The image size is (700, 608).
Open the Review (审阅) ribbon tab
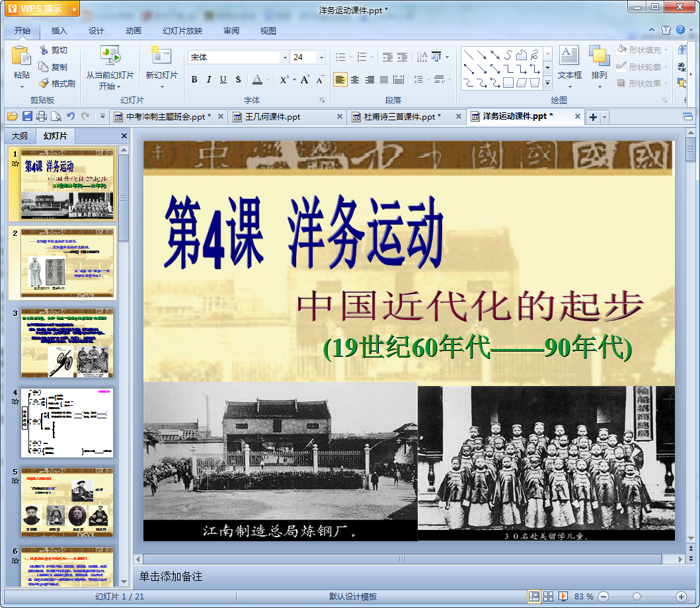point(231,31)
